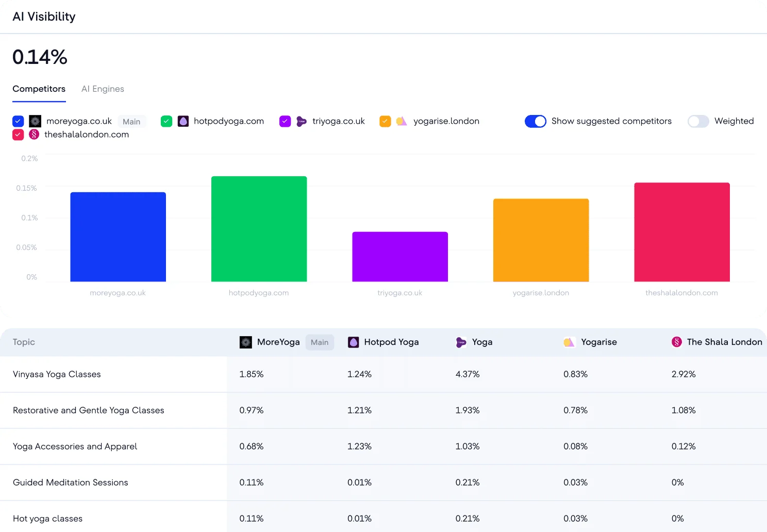Click the AI Visibility heading
This screenshot has height=532, width=767.
(x=44, y=16)
